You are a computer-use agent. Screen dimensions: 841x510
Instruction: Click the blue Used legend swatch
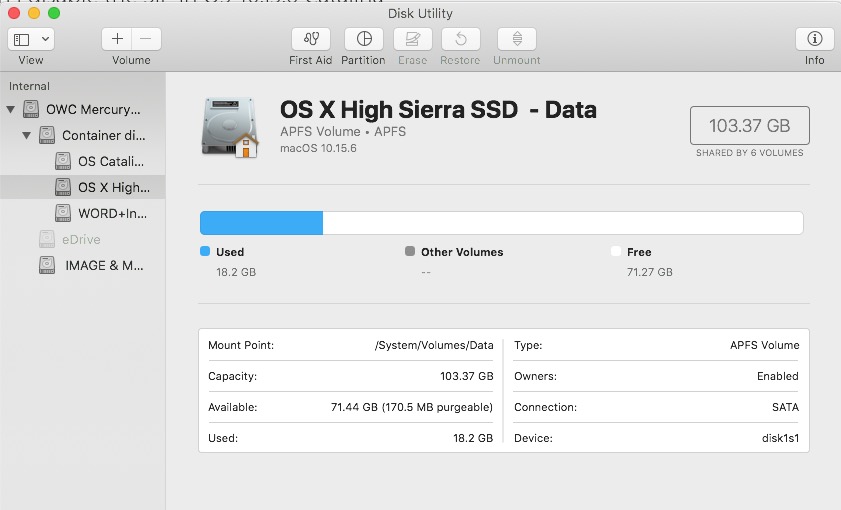coord(205,251)
